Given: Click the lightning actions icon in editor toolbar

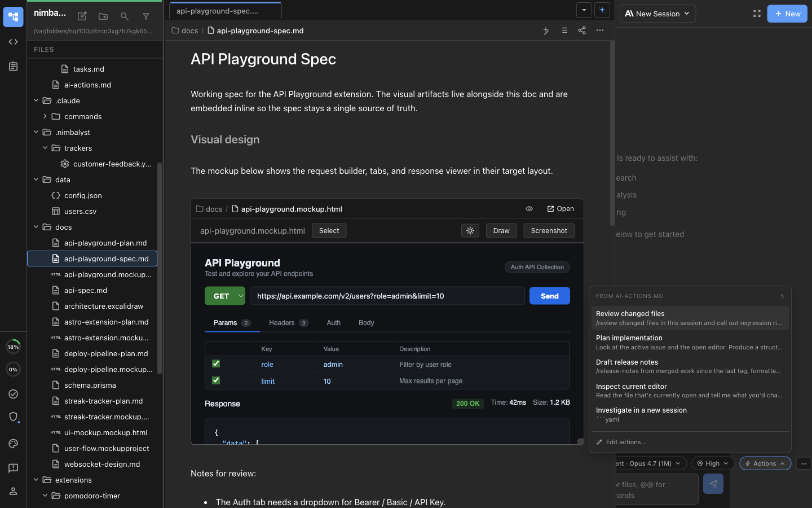Looking at the screenshot, I should 546,30.
